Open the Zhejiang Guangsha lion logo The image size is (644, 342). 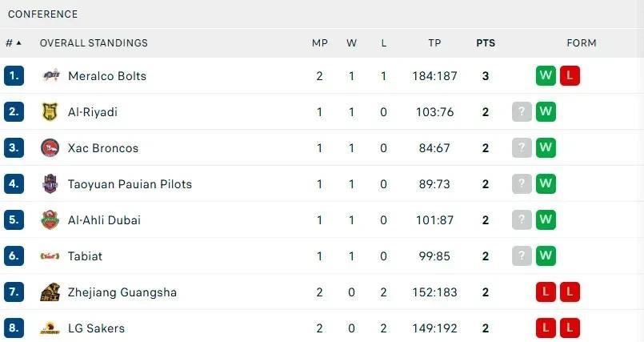50,292
